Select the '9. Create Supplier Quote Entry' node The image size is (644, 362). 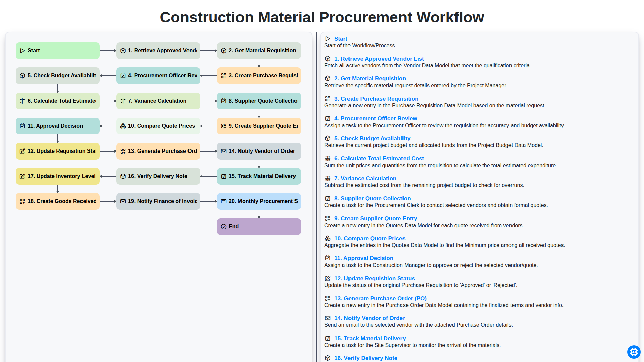click(259, 126)
